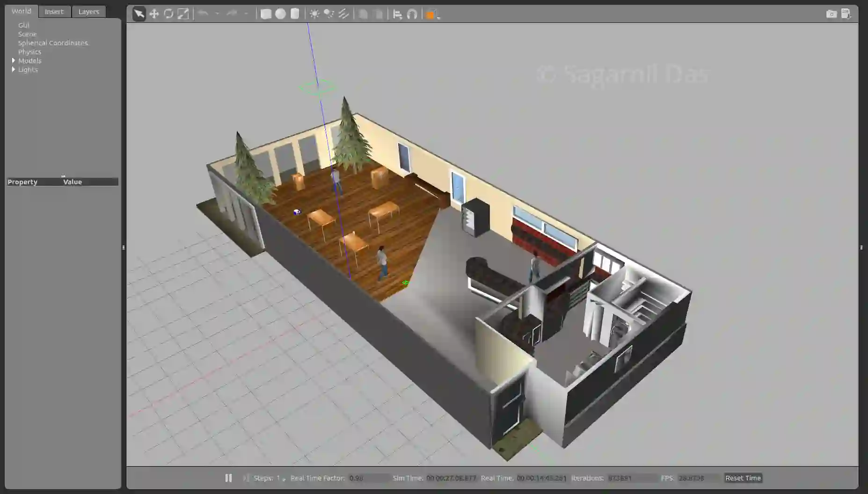Take a screenshot with camera icon
The height and width of the screenshot is (494, 868).
click(x=832, y=14)
